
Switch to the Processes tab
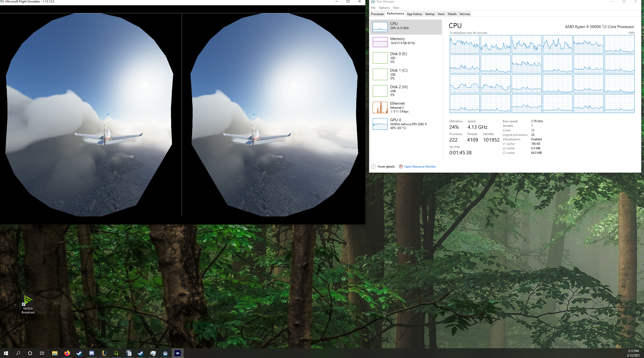click(x=377, y=14)
